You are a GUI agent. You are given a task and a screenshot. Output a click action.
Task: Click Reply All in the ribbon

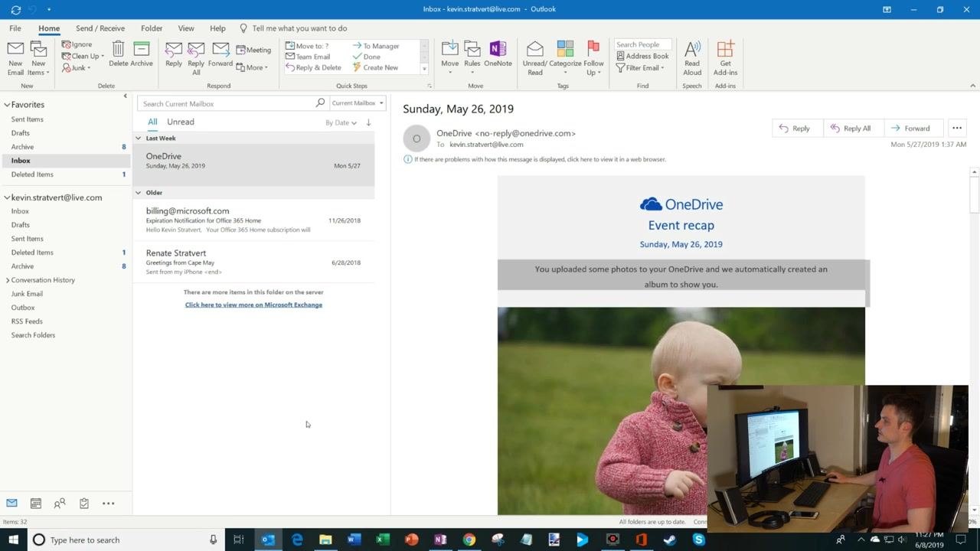coord(196,58)
